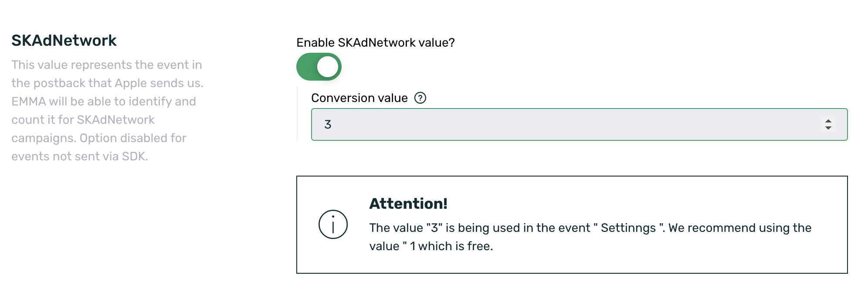This screenshot has height=299, width=868.
Task: Click the SKAdNetwork section title
Action: [64, 41]
